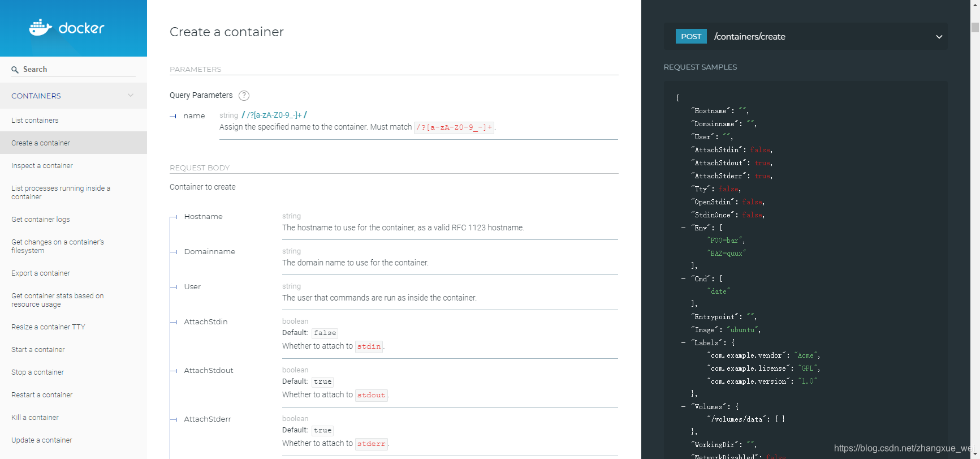980x459 pixels.
Task: Click the stdin code tag
Action: pos(369,346)
